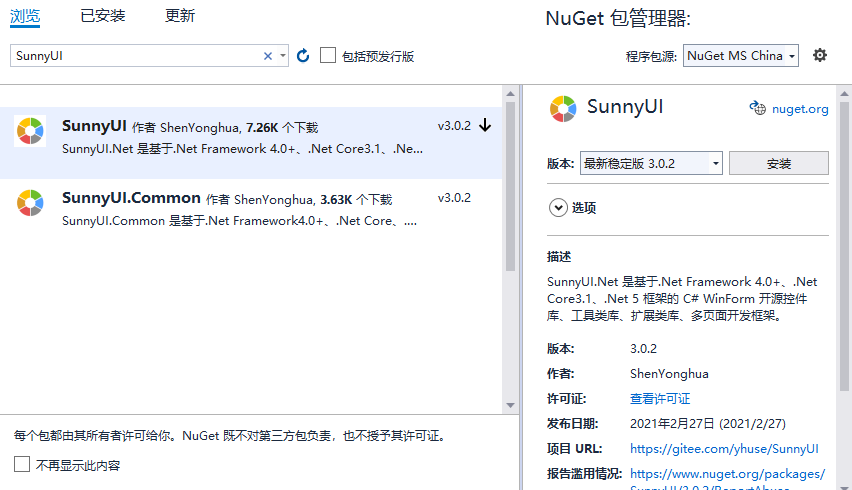Screen dimensions: 852x490
Task: Clear the SunnyUI search text
Action: (x=268, y=56)
